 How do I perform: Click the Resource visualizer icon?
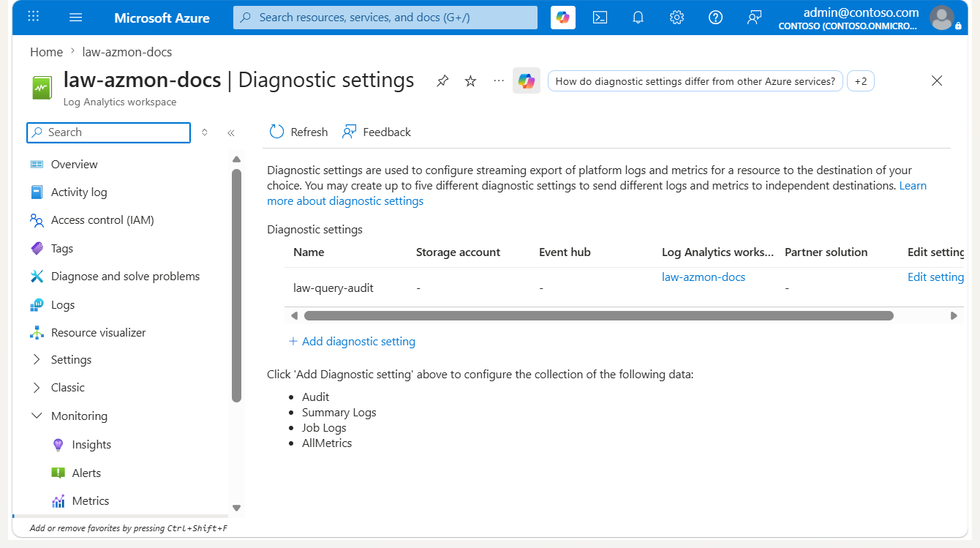click(37, 333)
